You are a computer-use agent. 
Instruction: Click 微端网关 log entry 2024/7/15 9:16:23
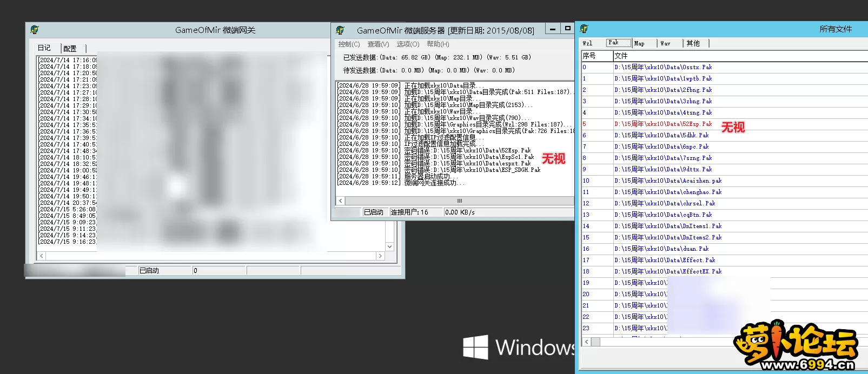point(68,242)
